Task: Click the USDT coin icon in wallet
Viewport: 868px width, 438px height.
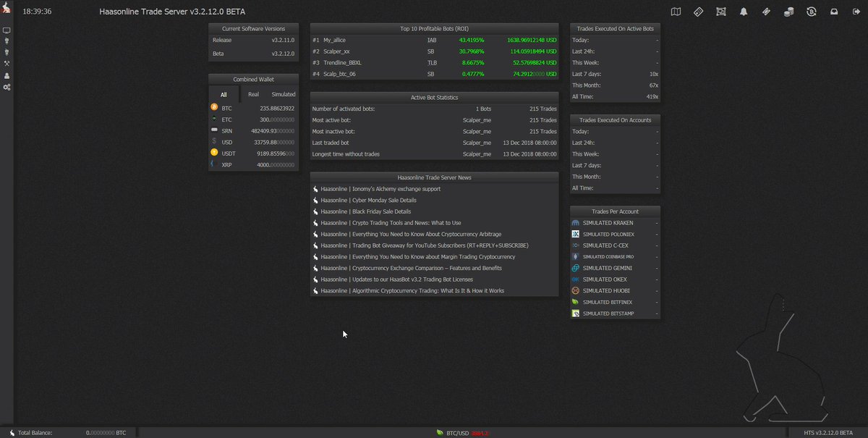Action: (214, 153)
